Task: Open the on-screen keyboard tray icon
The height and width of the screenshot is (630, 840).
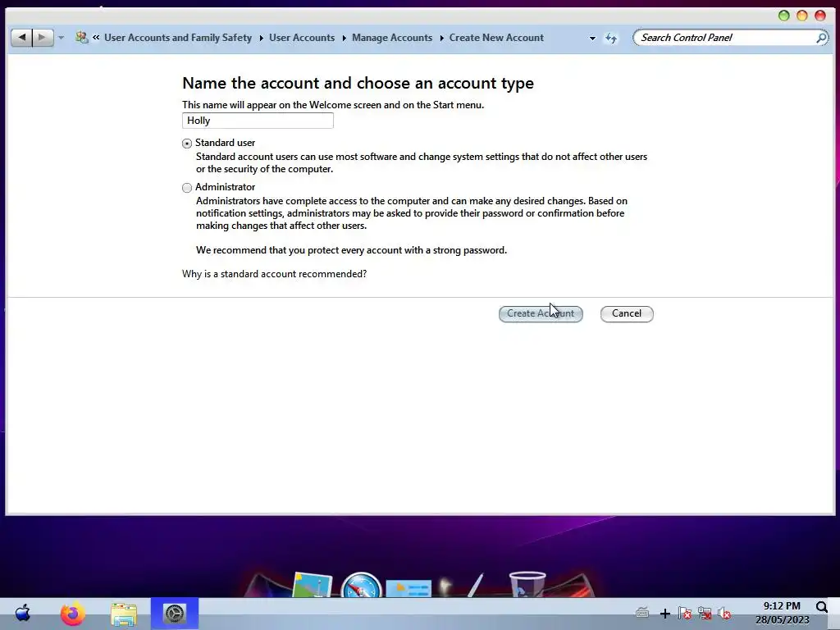Action: click(x=642, y=612)
